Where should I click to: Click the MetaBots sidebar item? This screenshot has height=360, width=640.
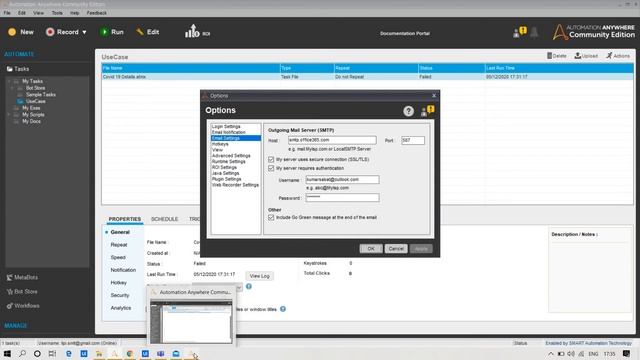22,278
